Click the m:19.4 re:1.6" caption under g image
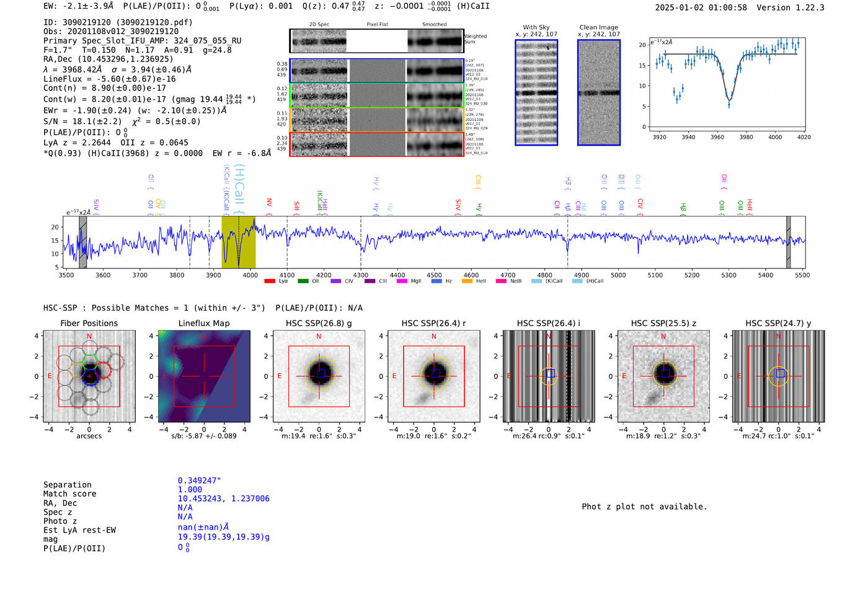The height and width of the screenshot is (591, 868). [319, 436]
